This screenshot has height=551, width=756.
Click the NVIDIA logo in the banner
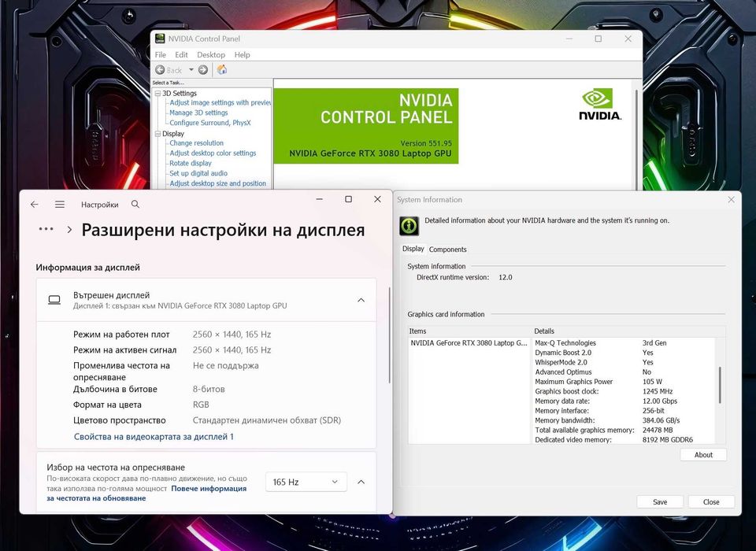tap(600, 104)
